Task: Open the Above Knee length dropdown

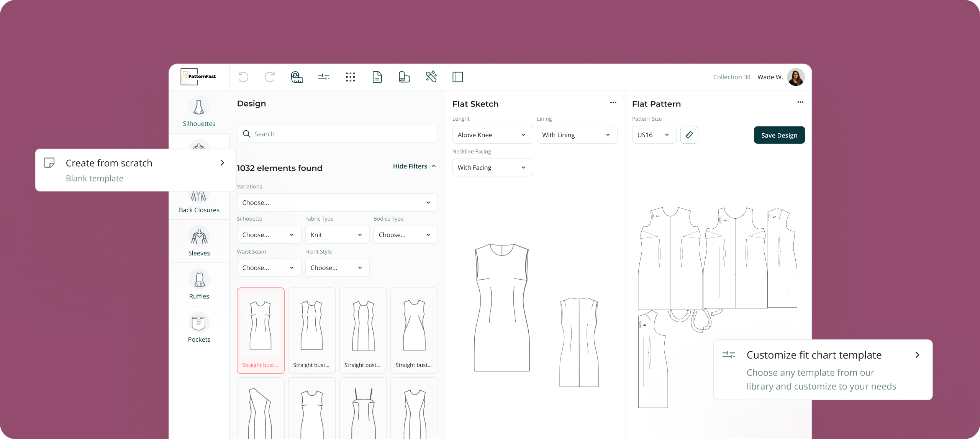Action: (492, 135)
